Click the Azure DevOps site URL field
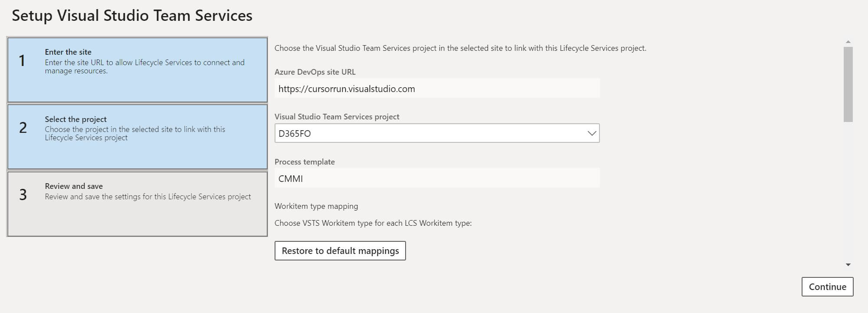 [x=437, y=89]
